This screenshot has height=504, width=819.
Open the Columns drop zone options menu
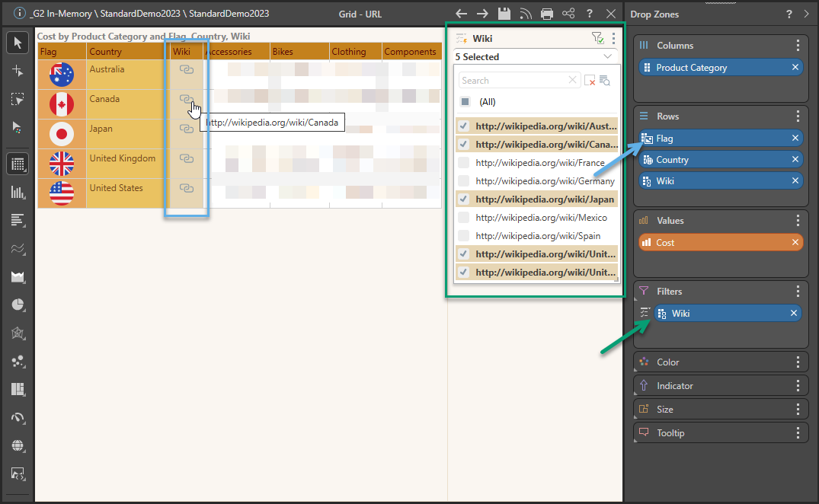coord(798,46)
